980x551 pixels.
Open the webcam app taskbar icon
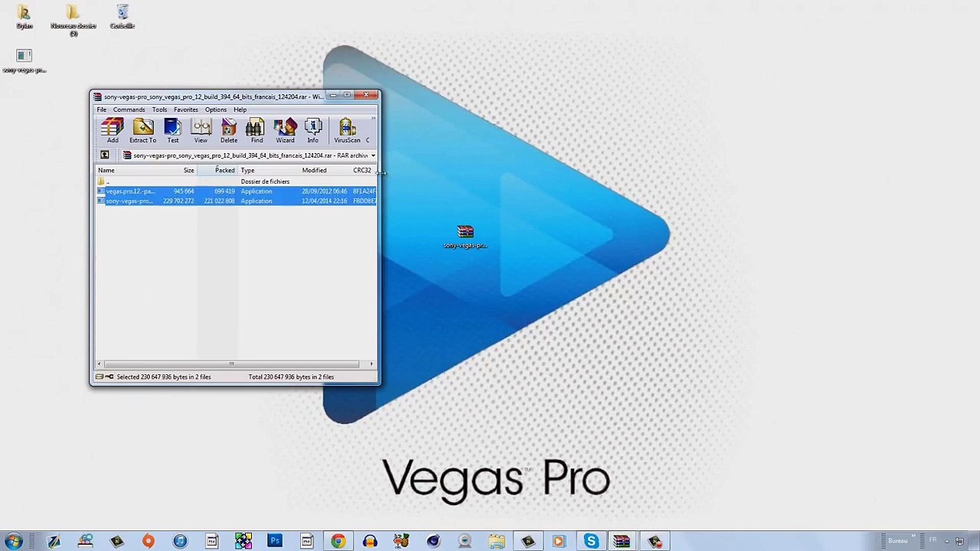tap(465, 541)
